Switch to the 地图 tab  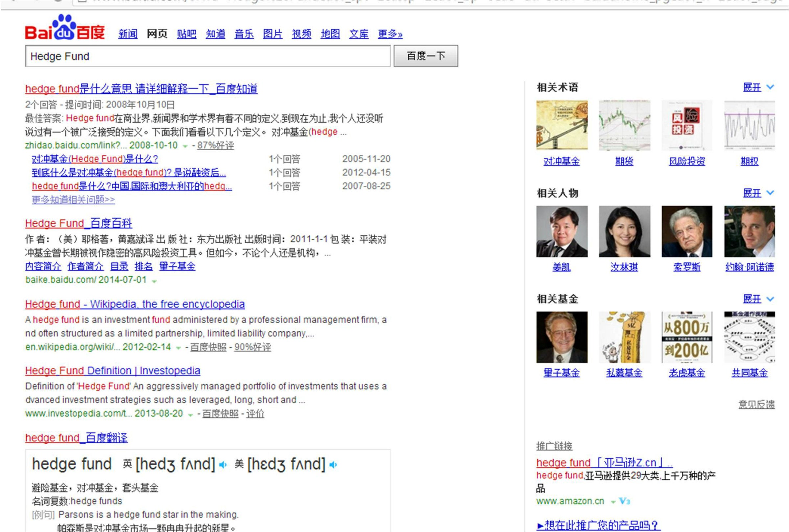tap(330, 34)
